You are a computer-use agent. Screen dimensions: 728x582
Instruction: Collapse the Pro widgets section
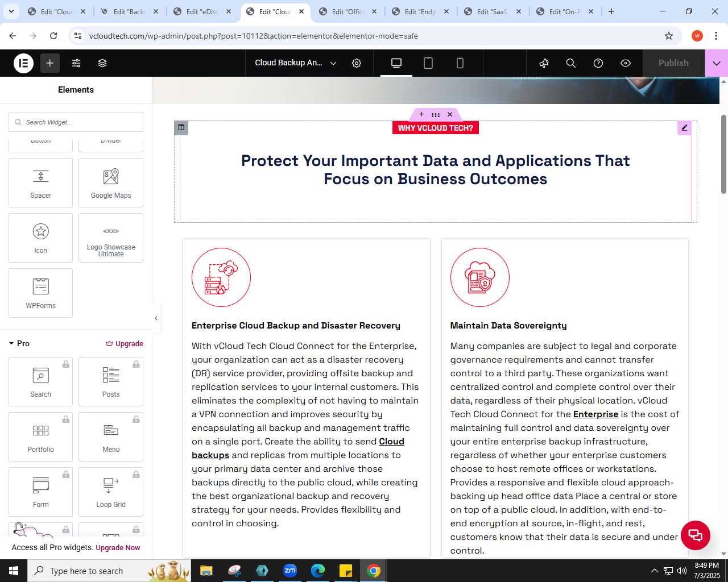point(19,343)
